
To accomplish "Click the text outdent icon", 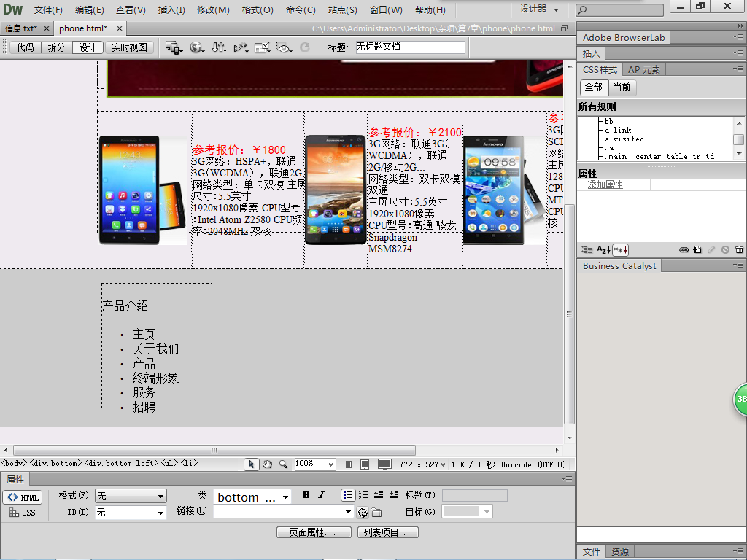I will click(379, 495).
